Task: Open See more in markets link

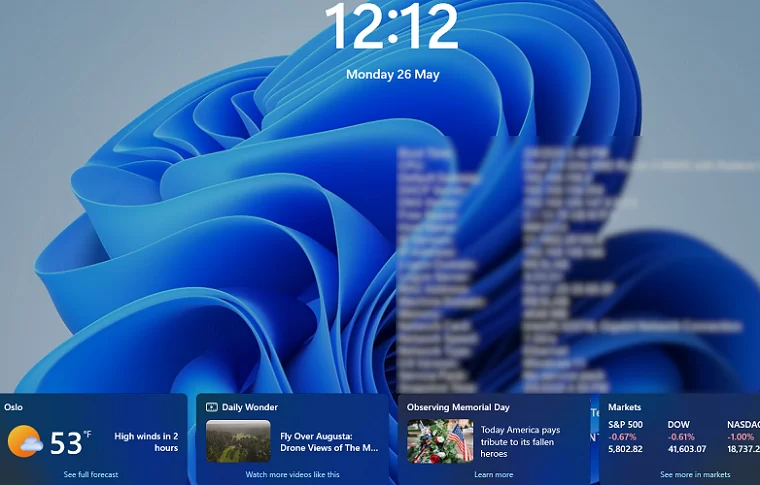Action: tap(695, 474)
